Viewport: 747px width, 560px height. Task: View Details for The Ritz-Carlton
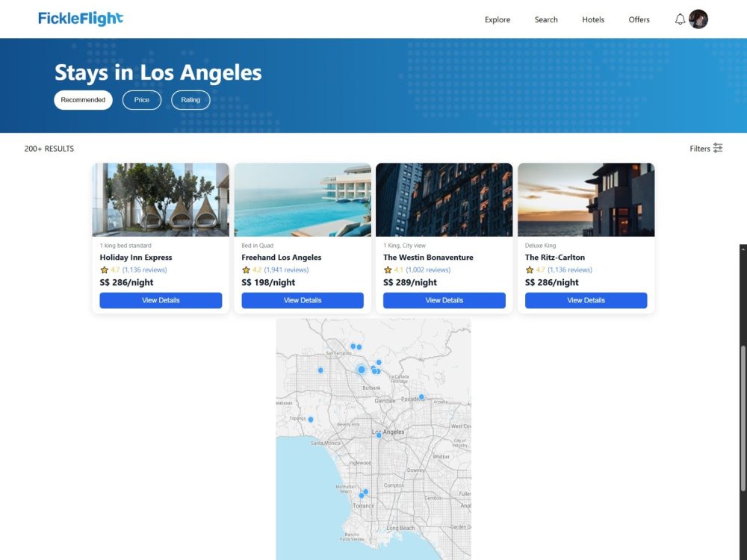coord(586,300)
